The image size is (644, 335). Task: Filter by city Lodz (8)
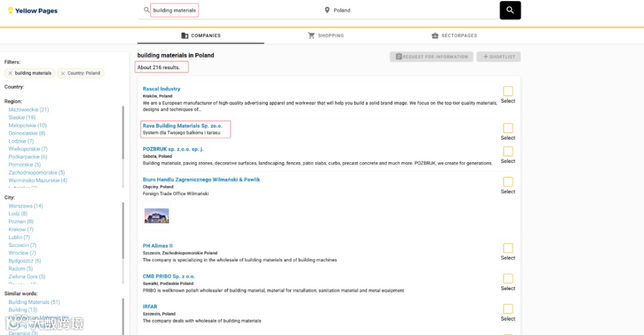point(18,213)
